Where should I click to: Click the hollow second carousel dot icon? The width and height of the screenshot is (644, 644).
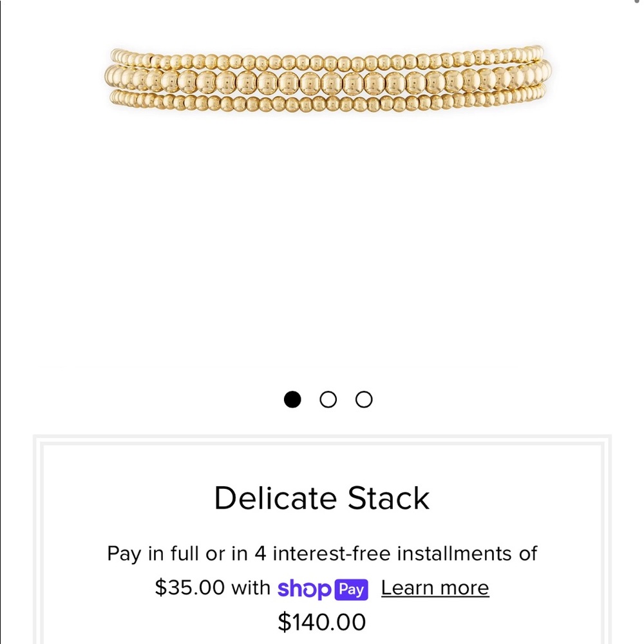coord(328,399)
